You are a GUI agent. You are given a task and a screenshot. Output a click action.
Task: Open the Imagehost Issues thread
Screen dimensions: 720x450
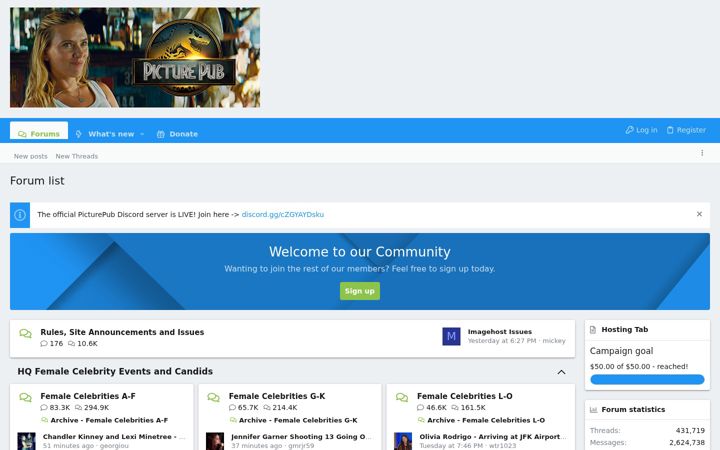pyautogui.click(x=500, y=332)
